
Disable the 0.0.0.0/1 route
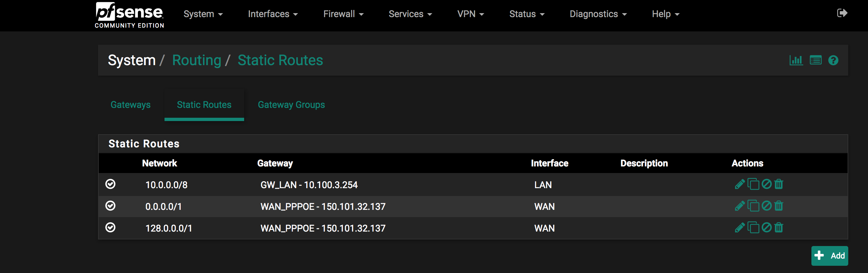tap(767, 206)
